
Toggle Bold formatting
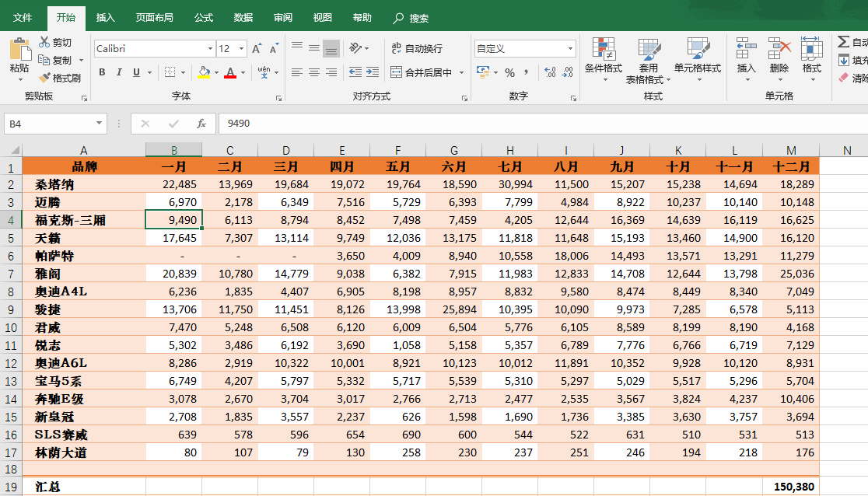[x=102, y=72]
